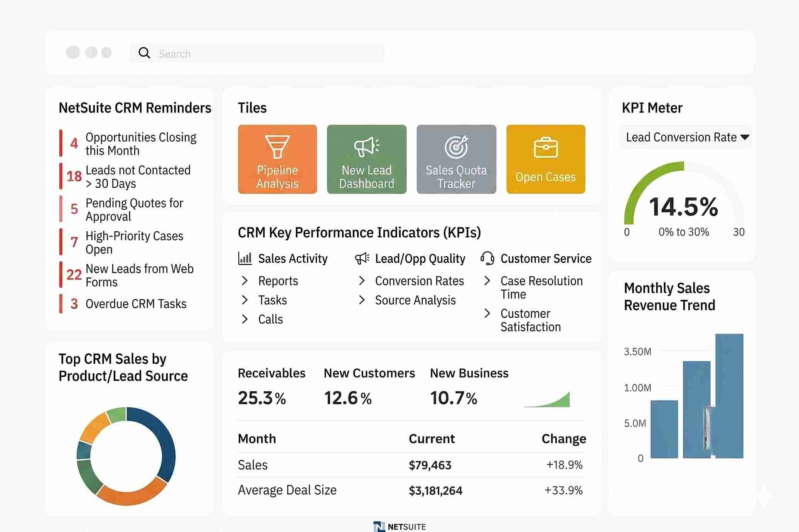Open the Sales Quota Tracker tile

pos(456,159)
